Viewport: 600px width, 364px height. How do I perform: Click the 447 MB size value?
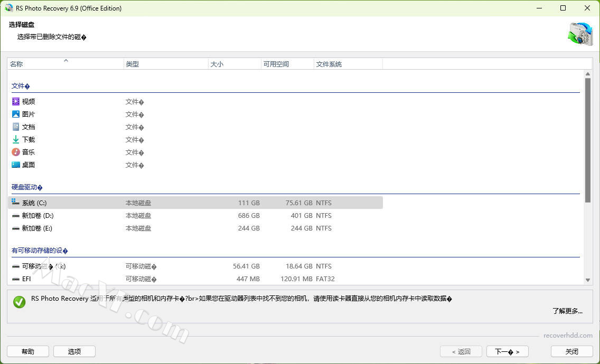248,279
